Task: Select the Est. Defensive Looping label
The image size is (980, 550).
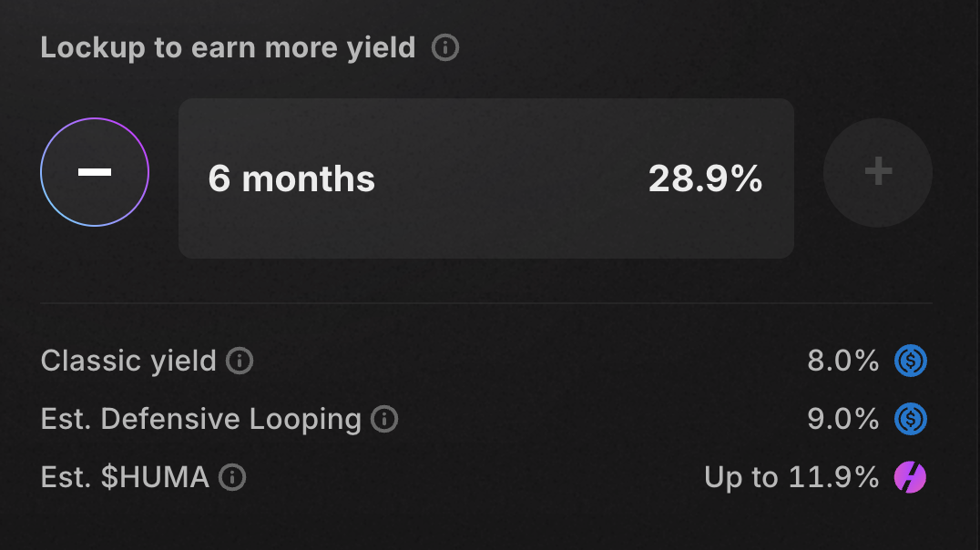Action: point(202,420)
